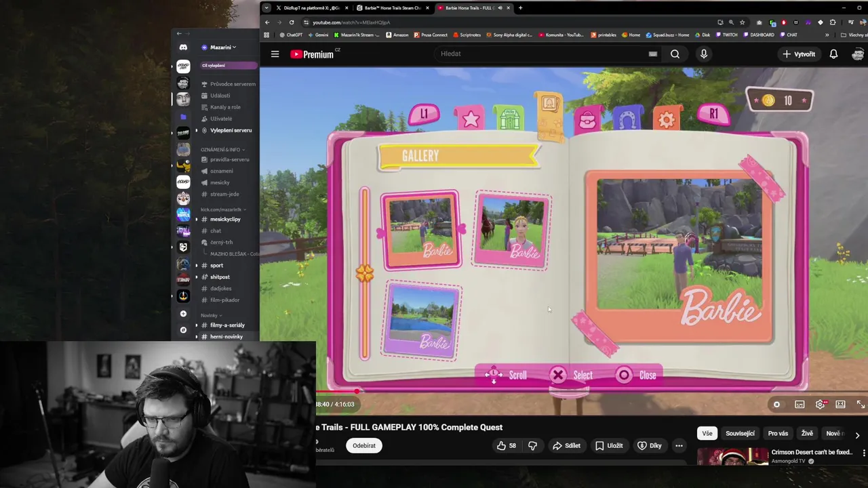Open the on-screen keyboard icon in search
The height and width of the screenshot is (488, 868).
click(x=652, y=54)
